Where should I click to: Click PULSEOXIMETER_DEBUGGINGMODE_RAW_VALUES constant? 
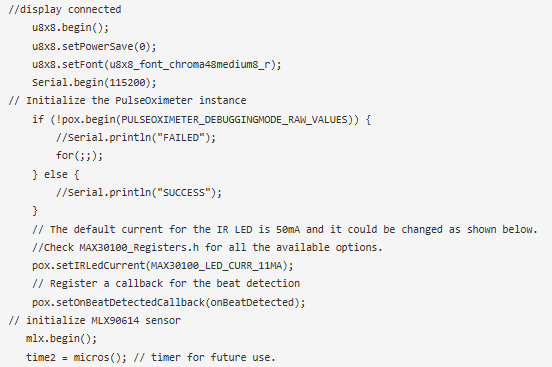point(234,119)
